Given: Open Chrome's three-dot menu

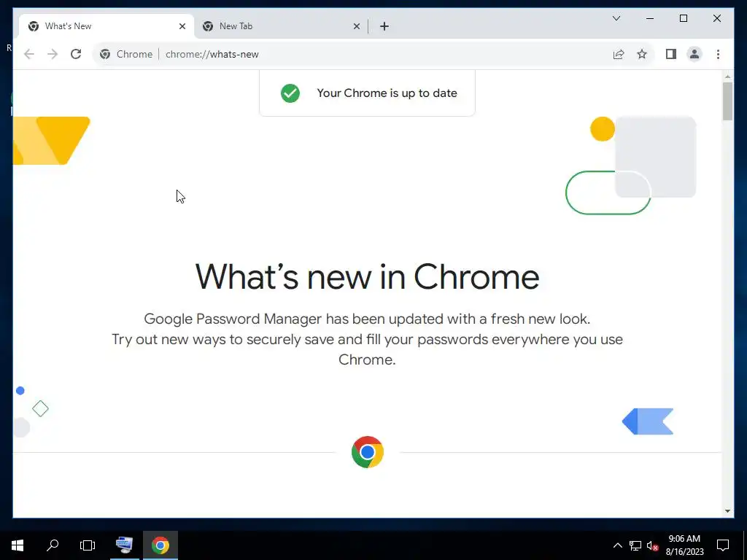Looking at the screenshot, I should point(718,54).
